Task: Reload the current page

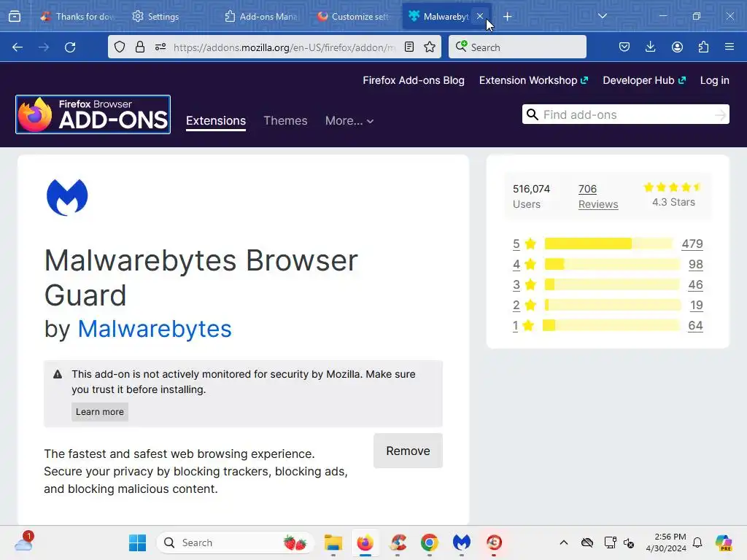Action: coord(70,47)
